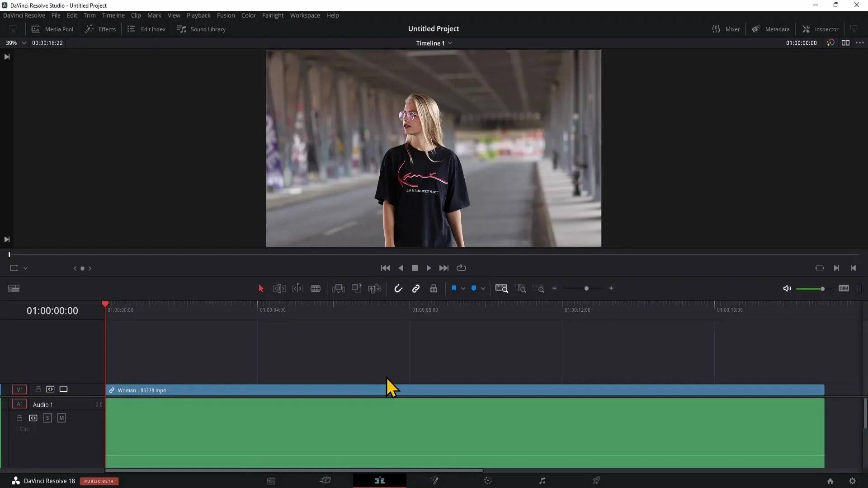Solo Audio 1 track S button

[47, 418]
